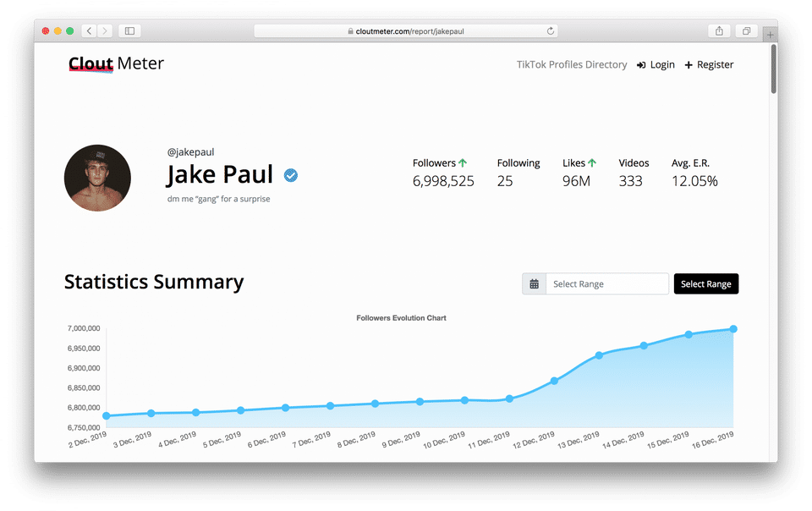
Task: Click the 7,000,000 y-axis label
Action: click(x=84, y=328)
